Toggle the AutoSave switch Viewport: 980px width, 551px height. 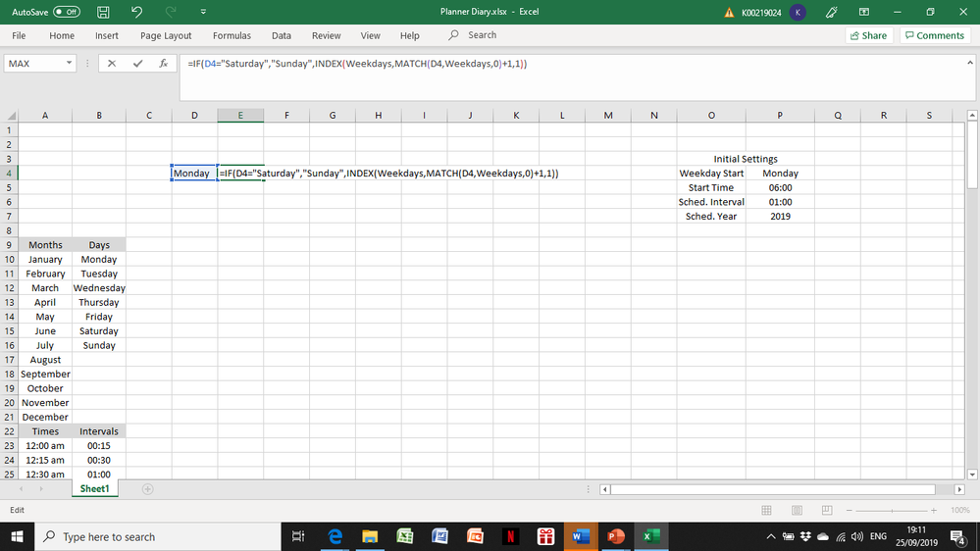point(67,12)
